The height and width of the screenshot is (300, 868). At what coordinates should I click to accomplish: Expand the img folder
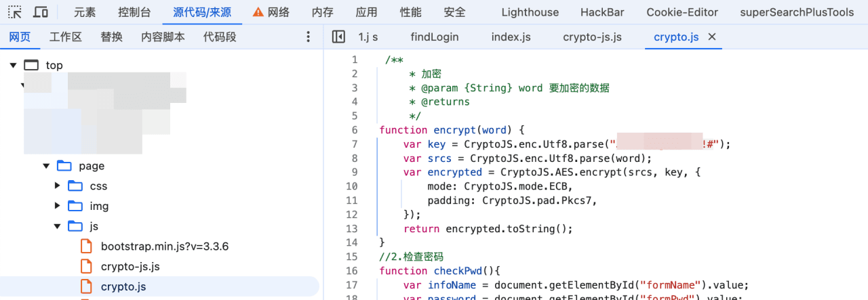pos(58,206)
